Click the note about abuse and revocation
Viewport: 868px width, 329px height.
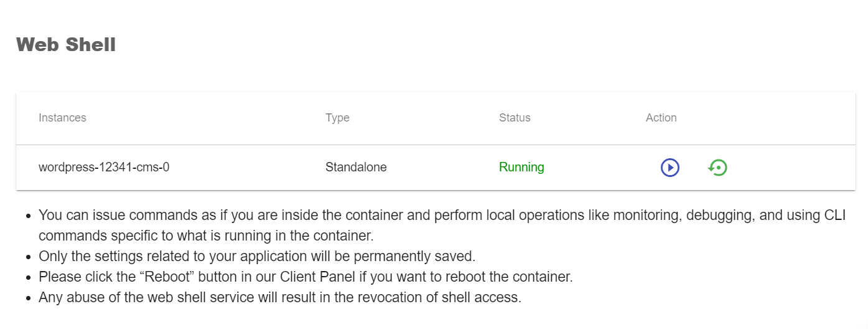(x=280, y=297)
